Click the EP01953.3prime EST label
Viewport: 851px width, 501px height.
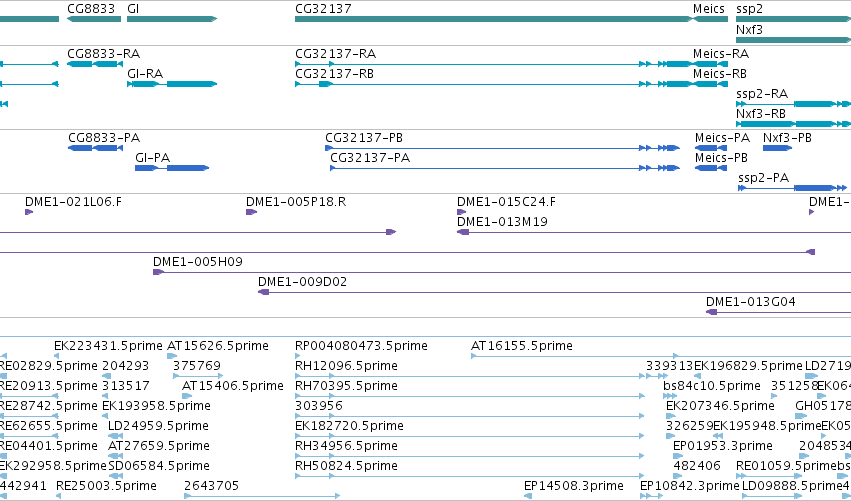coord(722,447)
